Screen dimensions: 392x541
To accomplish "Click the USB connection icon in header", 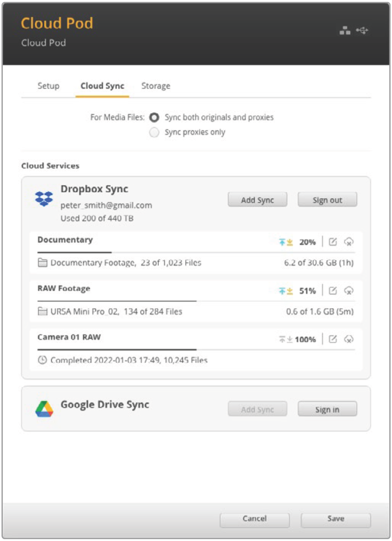I will pos(362,31).
